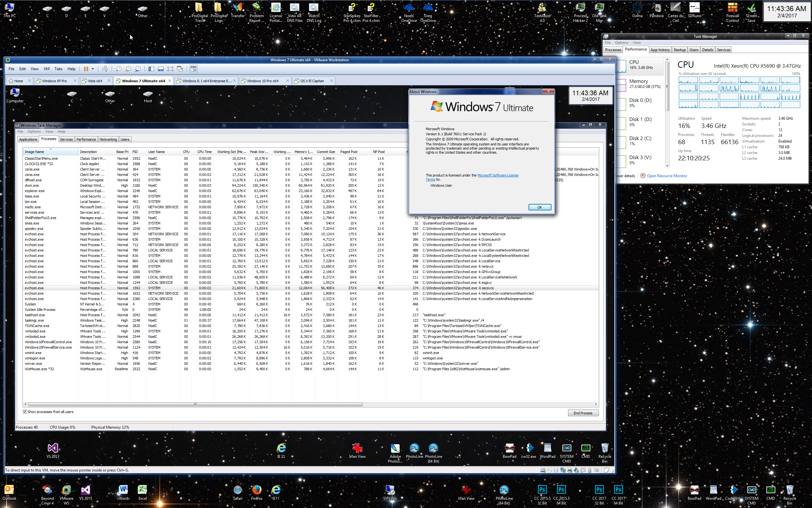Open the dropdown arrow beside the pause button
This screenshot has width=812, height=508.
93,69
